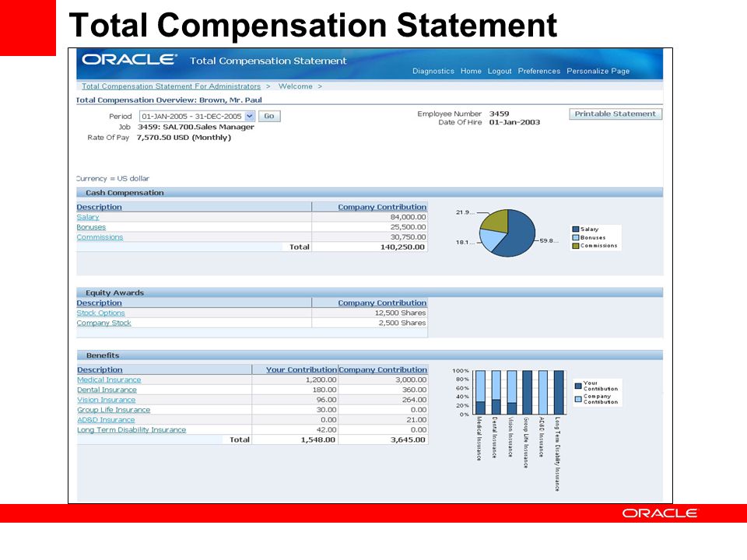The height and width of the screenshot is (560, 747).
Task: Click the Bonuses legend swatch
Action: (x=576, y=238)
